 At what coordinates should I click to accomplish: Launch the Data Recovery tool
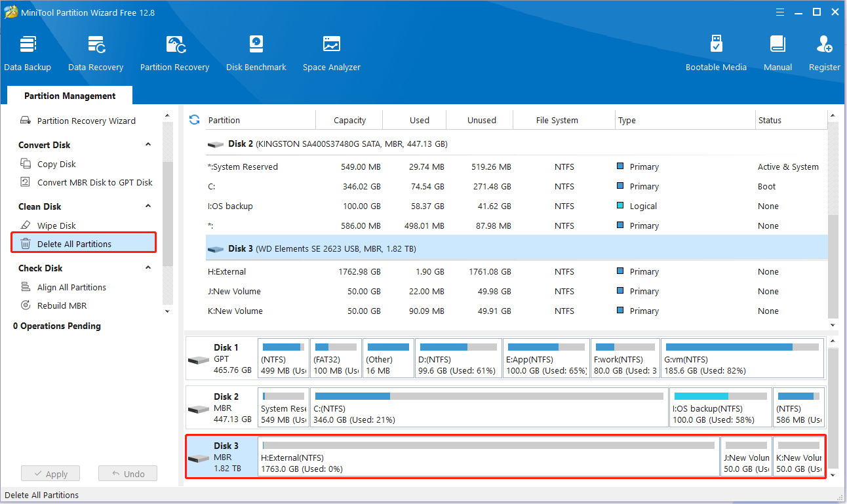(96, 53)
